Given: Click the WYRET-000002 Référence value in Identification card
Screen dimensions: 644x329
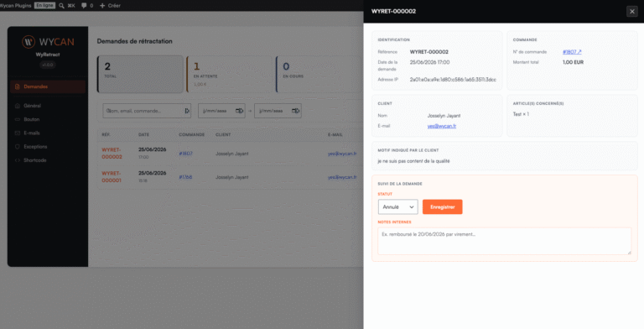Looking at the screenshot, I should tap(428, 52).
